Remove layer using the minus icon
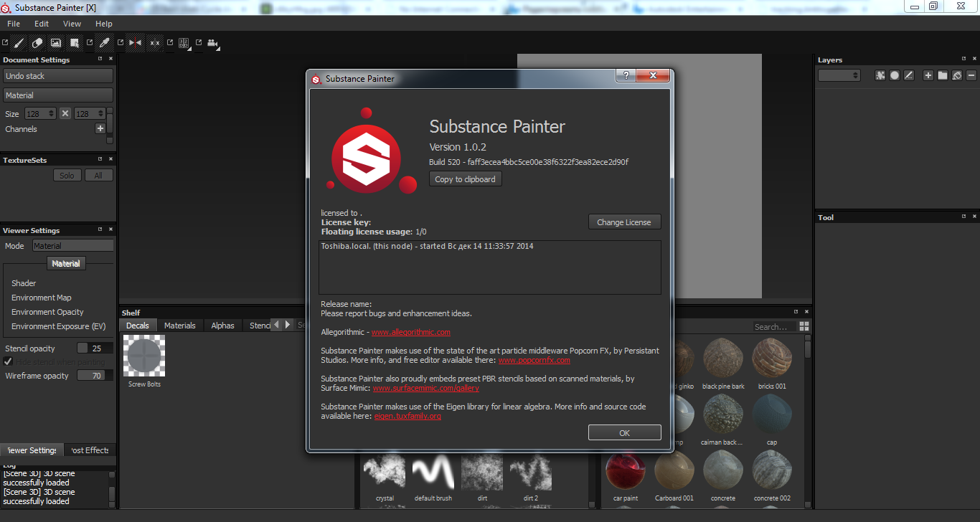This screenshot has height=522, width=980. click(x=971, y=75)
